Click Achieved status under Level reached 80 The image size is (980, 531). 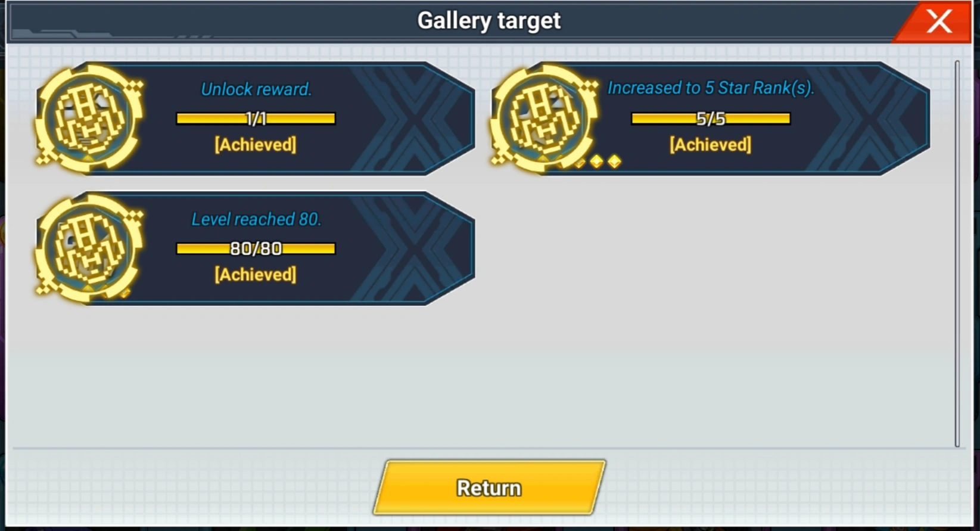pos(256,275)
